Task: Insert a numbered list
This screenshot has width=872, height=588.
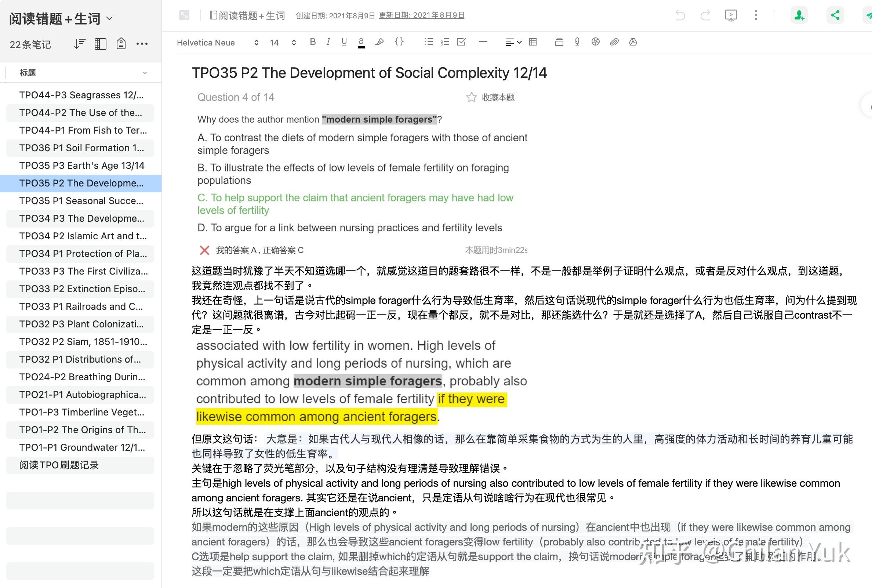Action: 445,42
